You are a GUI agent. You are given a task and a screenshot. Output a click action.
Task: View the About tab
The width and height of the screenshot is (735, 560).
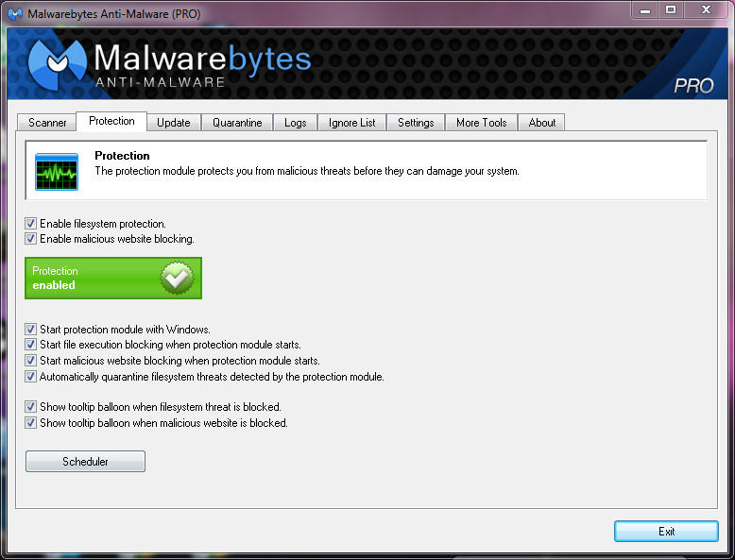pyautogui.click(x=542, y=123)
